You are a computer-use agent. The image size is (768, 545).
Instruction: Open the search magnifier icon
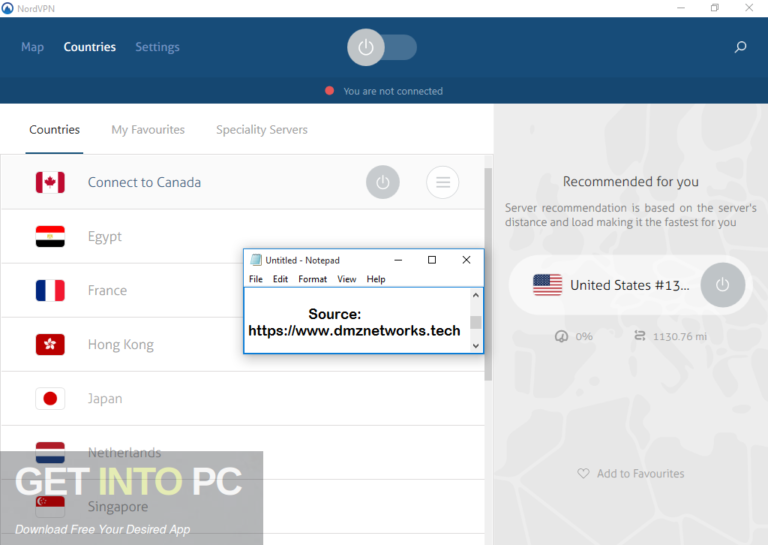click(x=740, y=47)
